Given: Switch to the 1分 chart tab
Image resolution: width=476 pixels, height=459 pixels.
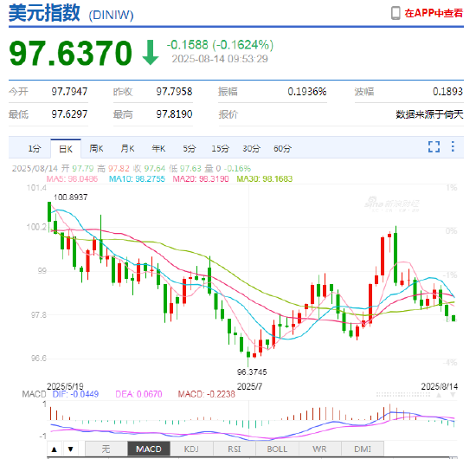Looking at the screenshot, I should point(35,149).
